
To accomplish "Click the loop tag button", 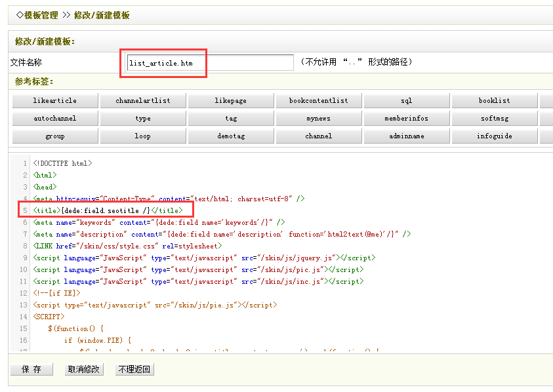I will [143, 136].
